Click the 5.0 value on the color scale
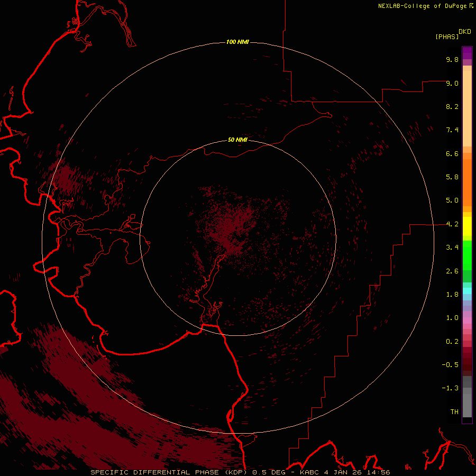 (452, 200)
